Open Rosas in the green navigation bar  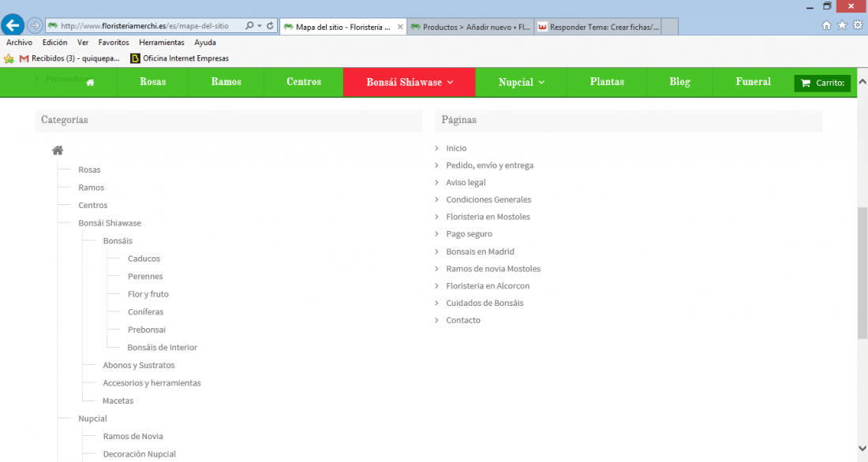(153, 82)
